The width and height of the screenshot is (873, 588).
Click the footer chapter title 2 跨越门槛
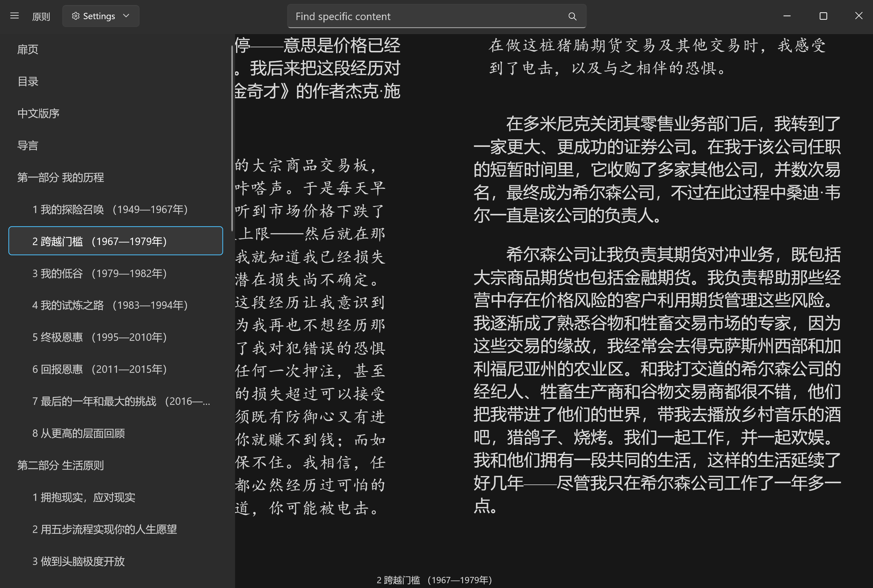tap(434, 580)
